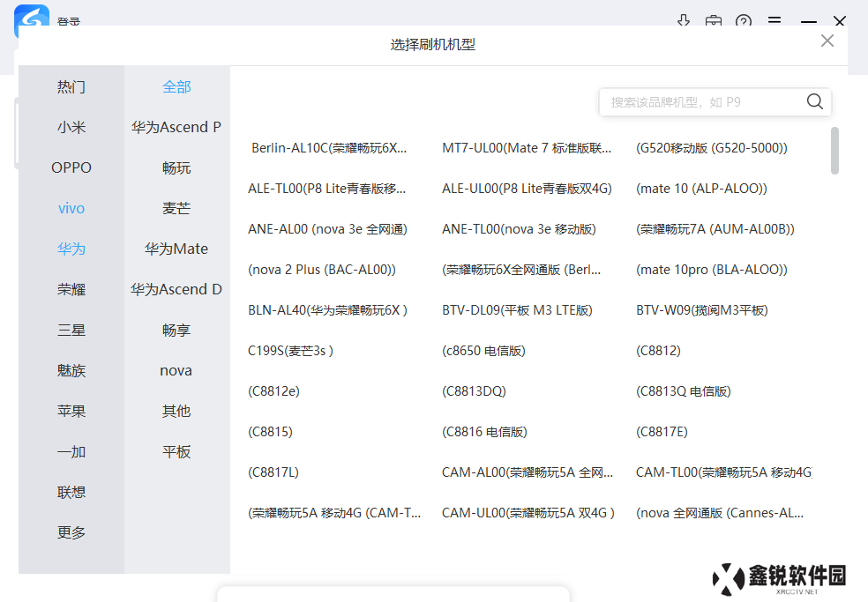Image resolution: width=868 pixels, height=602 pixels.
Task: Filter by 华为Mate series
Action: coord(176,249)
